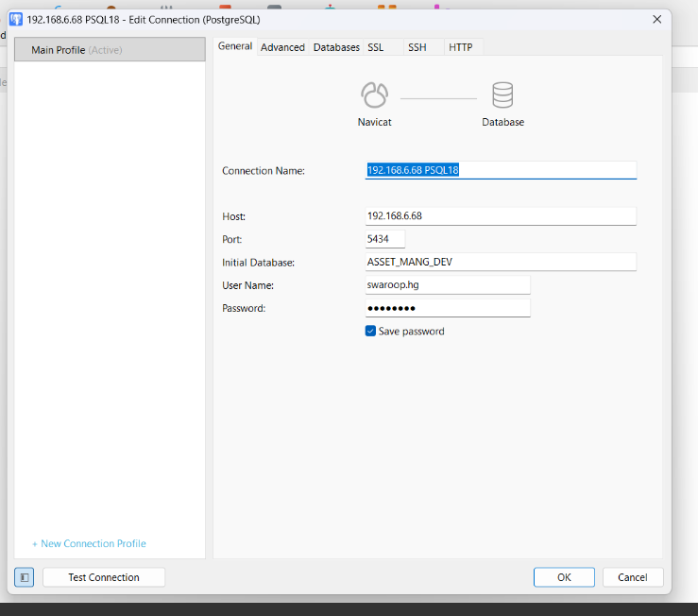Select Main Profile in the profile list

(x=110, y=50)
